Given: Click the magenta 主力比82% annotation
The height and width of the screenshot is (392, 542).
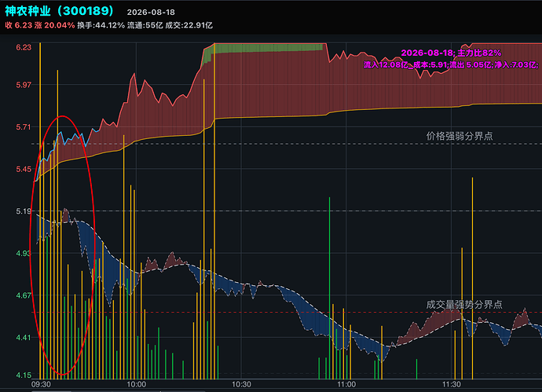Looking at the screenshot, I should (451, 53).
